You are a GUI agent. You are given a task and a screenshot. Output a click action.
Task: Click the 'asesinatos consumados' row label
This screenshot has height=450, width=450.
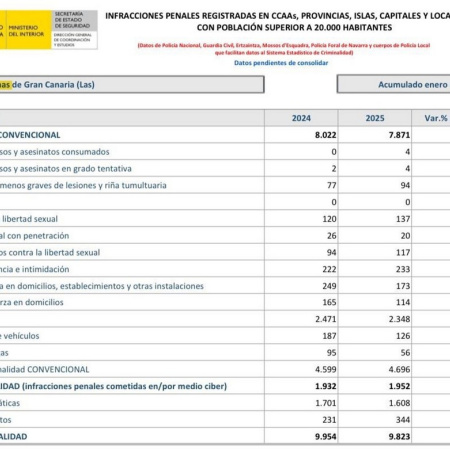point(55,152)
